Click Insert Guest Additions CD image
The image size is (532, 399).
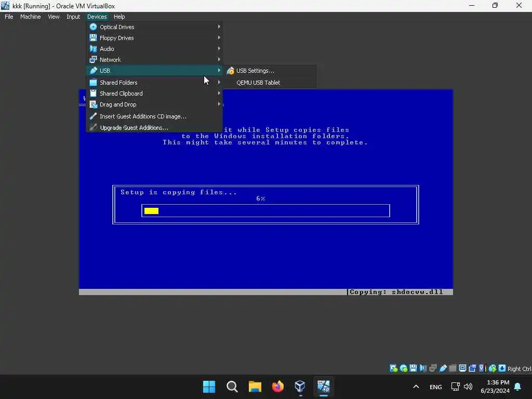tap(155, 116)
